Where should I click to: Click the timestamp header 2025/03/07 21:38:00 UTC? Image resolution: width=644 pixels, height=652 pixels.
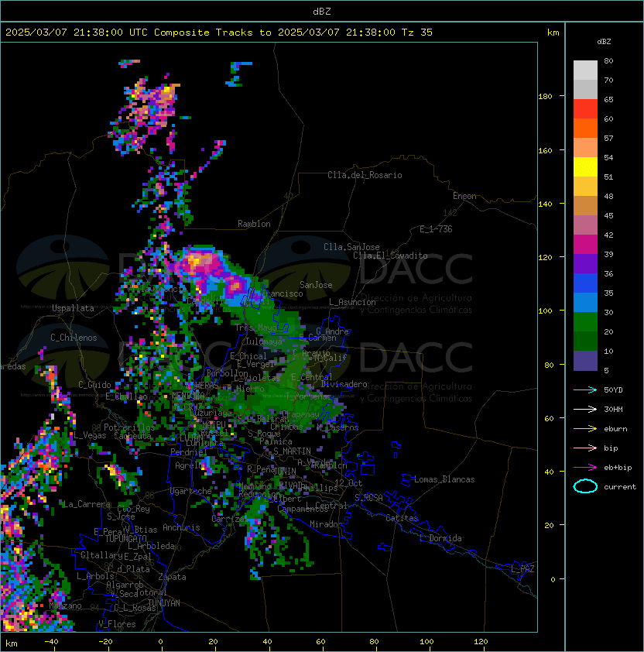76,33
